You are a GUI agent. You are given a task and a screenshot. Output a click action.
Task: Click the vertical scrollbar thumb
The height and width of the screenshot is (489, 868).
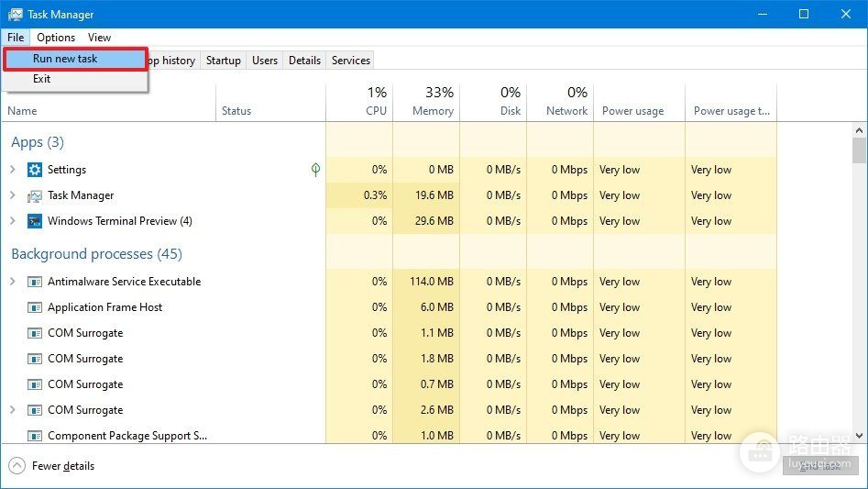click(859, 150)
